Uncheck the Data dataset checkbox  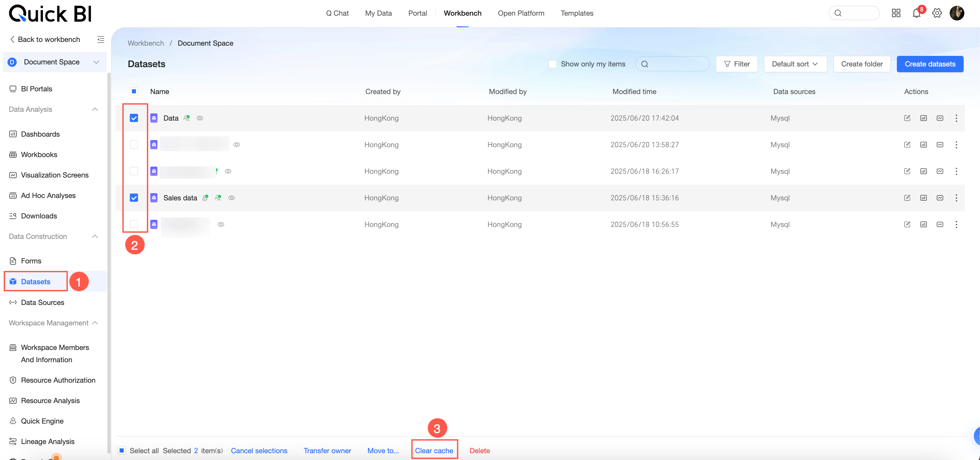pyautogui.click(x=134, y=118)
